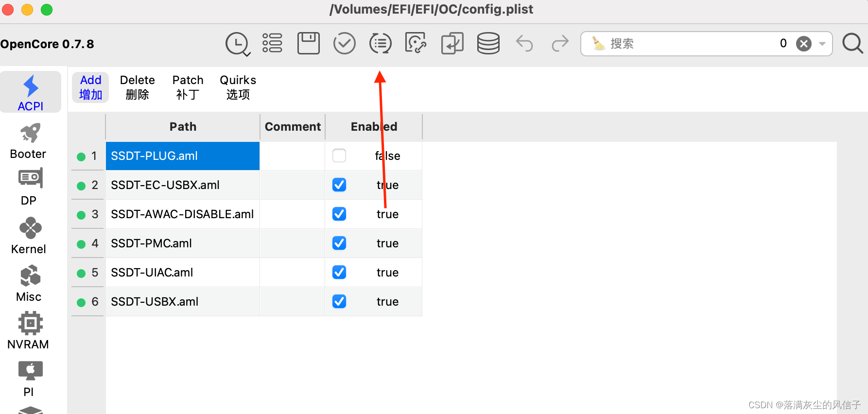The image size is (868, 414).
Task: Validate config with the checkmark circle icon
Action: (x=345, y=43)
